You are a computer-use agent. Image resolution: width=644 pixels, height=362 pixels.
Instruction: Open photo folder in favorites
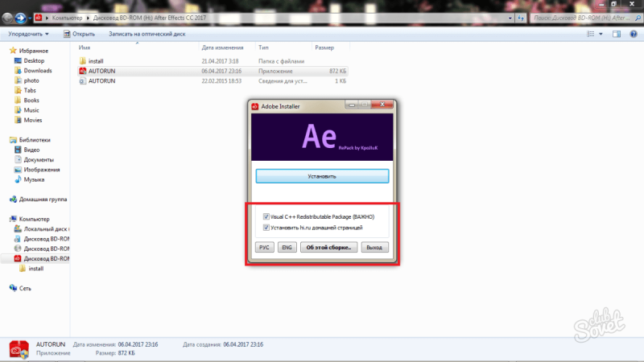pyautogui.click(x=31, y=80)
